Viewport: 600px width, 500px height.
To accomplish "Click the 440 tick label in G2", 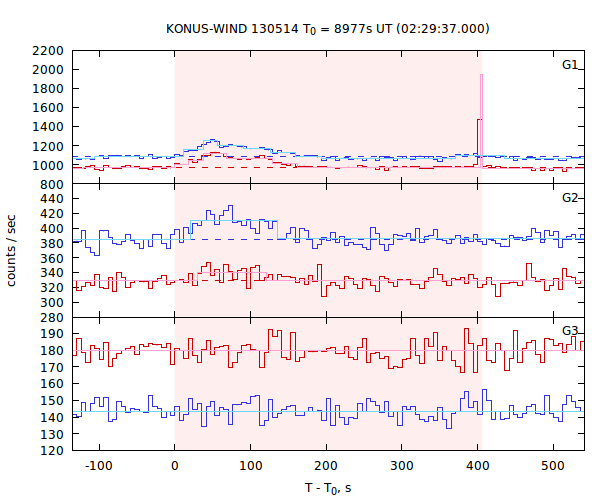I will (52, 199).
